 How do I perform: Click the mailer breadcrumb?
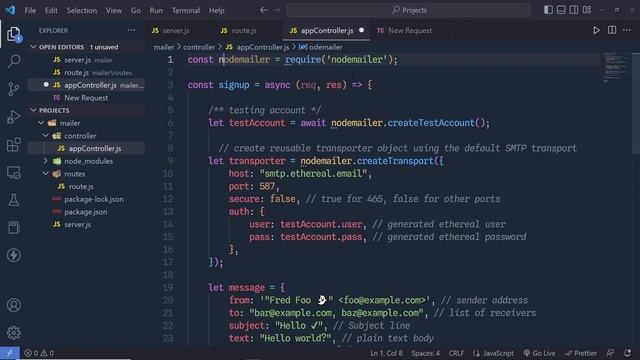click(x=164, y=47)
